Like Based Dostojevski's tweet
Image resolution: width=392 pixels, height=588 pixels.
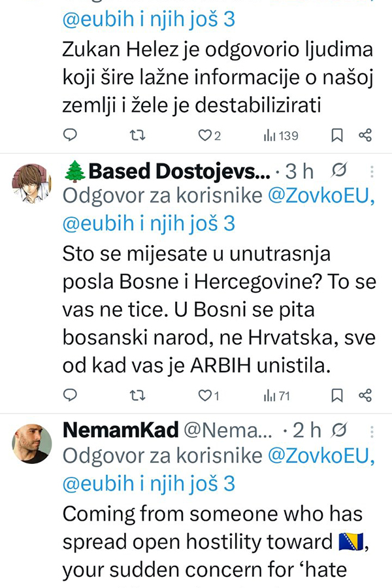pyautogui.click(x=205, y=395)
